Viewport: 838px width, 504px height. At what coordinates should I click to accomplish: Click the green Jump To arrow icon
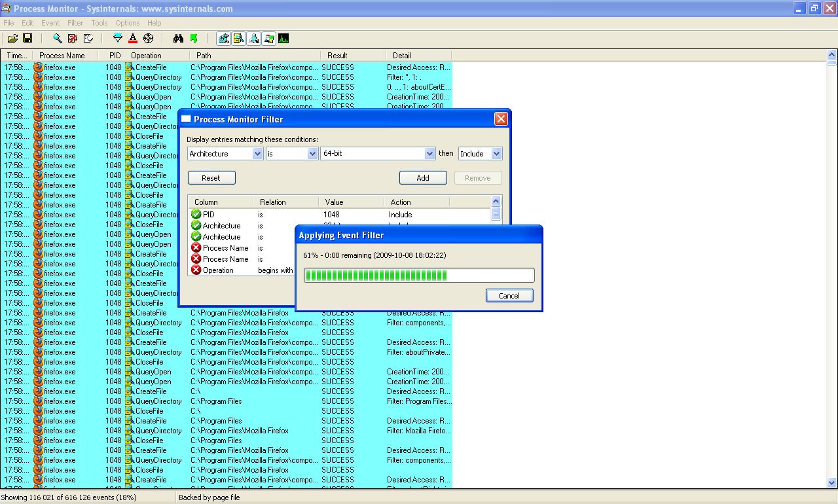(194, 39)
